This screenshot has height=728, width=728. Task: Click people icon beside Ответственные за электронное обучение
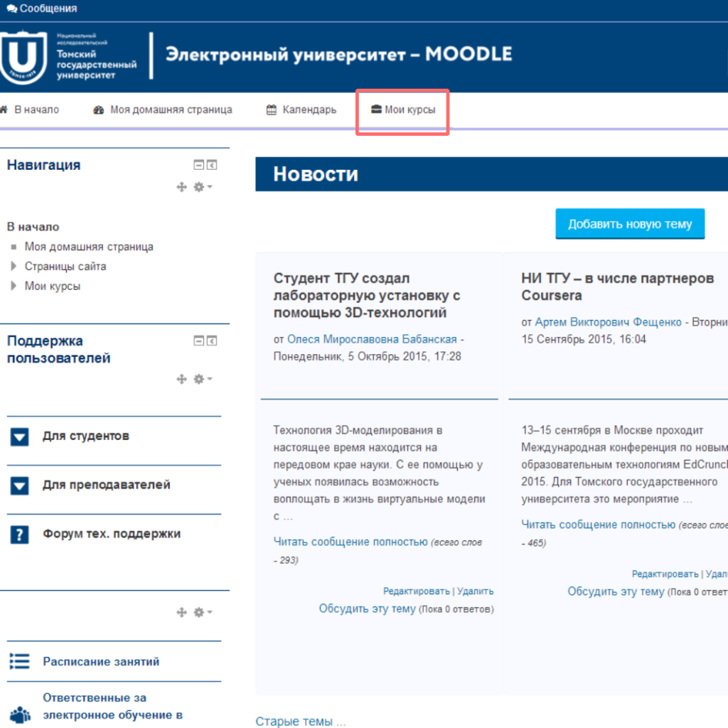click(21, 714)
